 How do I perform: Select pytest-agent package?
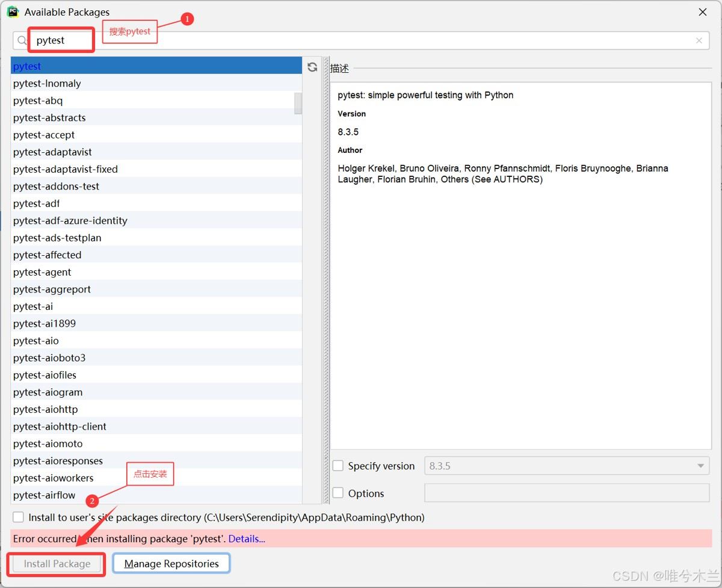point(156,272)
